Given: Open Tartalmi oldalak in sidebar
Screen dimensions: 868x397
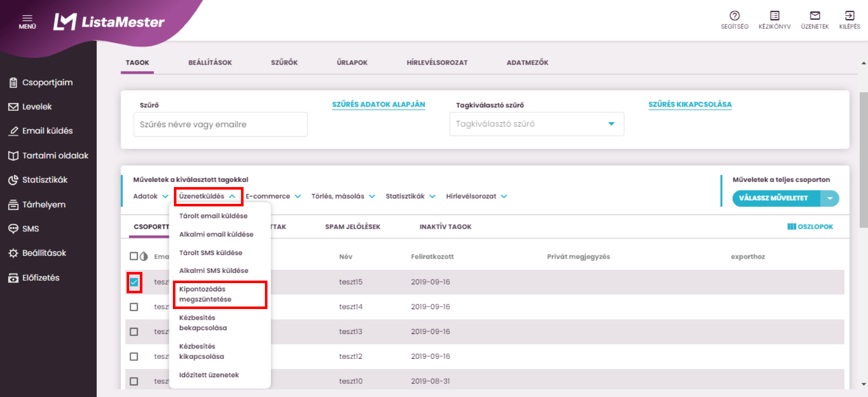Looking at the screenshot, I should [x=48, y=156].
